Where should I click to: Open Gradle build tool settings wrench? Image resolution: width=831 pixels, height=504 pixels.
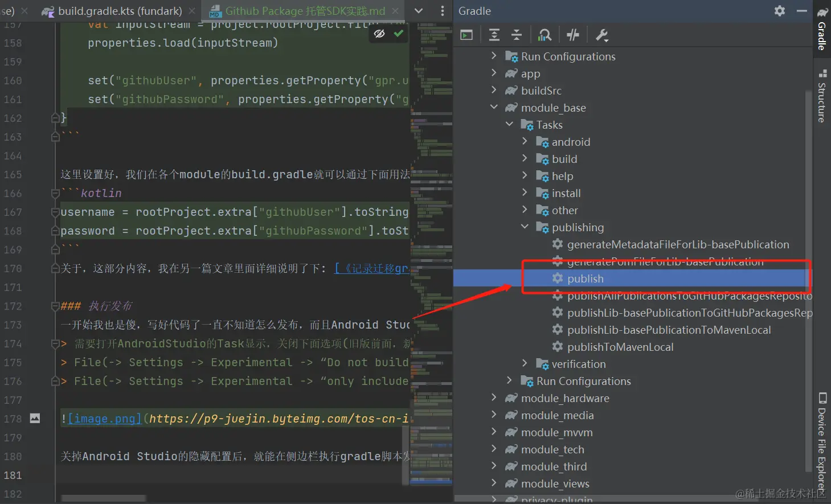click(602, 35)
